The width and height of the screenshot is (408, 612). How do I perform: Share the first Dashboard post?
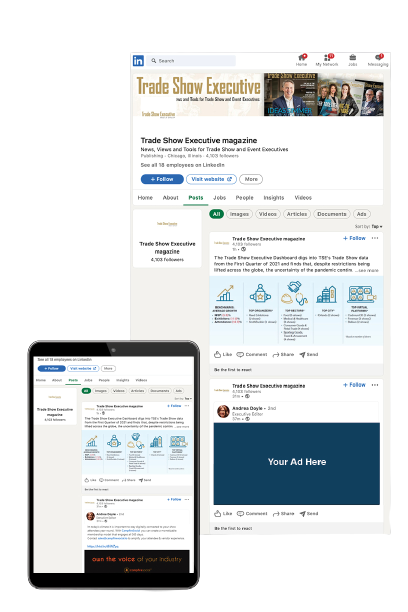pos(283,354)
